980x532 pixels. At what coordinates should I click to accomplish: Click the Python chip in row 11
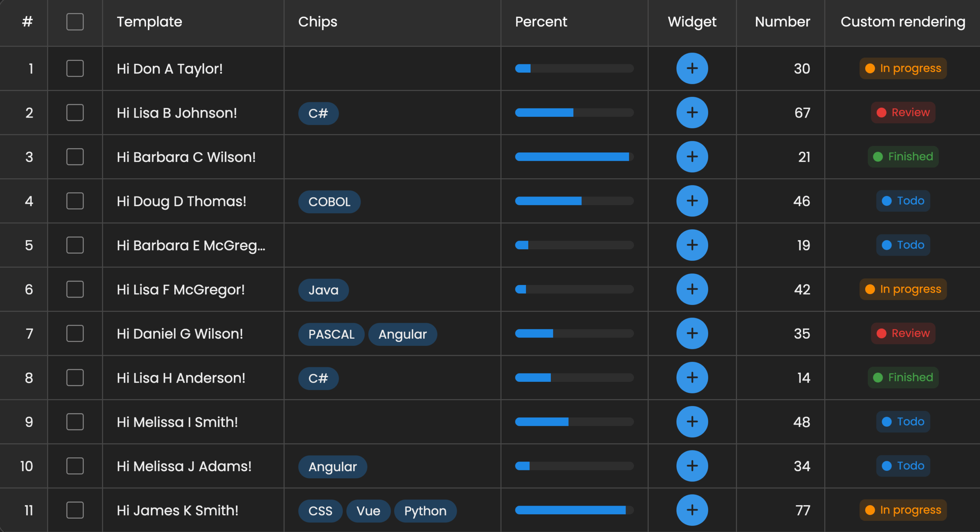pos(425,511)
